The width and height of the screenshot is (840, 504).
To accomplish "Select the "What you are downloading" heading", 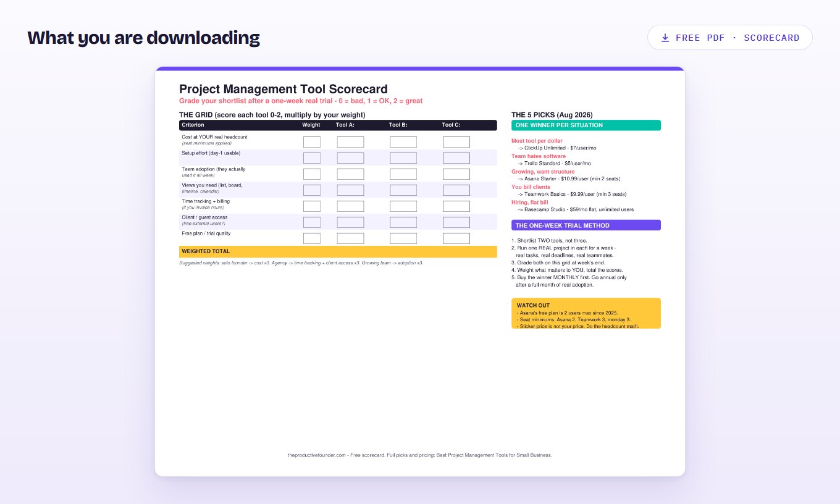I will (x=144, y=38).
